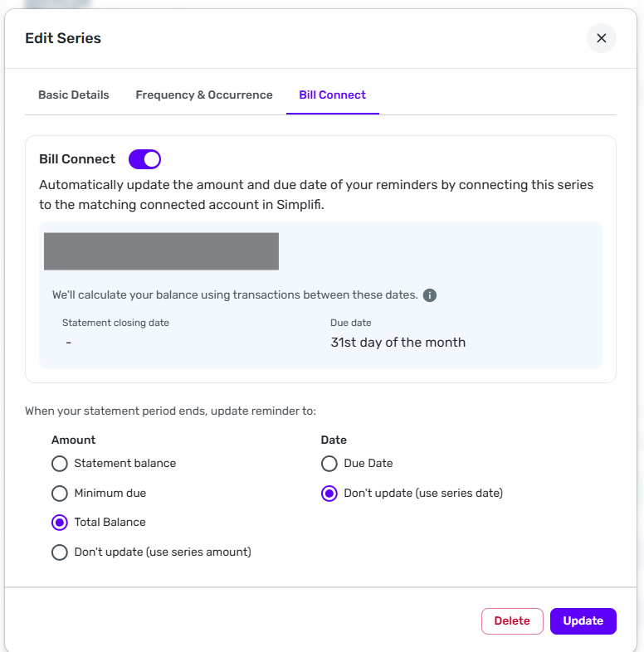
Task: Click the info icon beside balance calculation text
Action: pyautogui.click(x=430, y=295)
